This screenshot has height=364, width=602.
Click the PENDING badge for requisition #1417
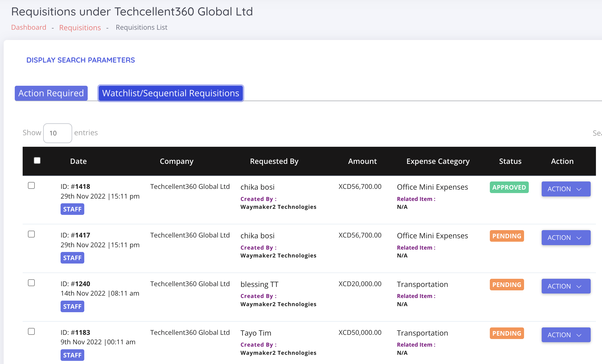(507, 236)
